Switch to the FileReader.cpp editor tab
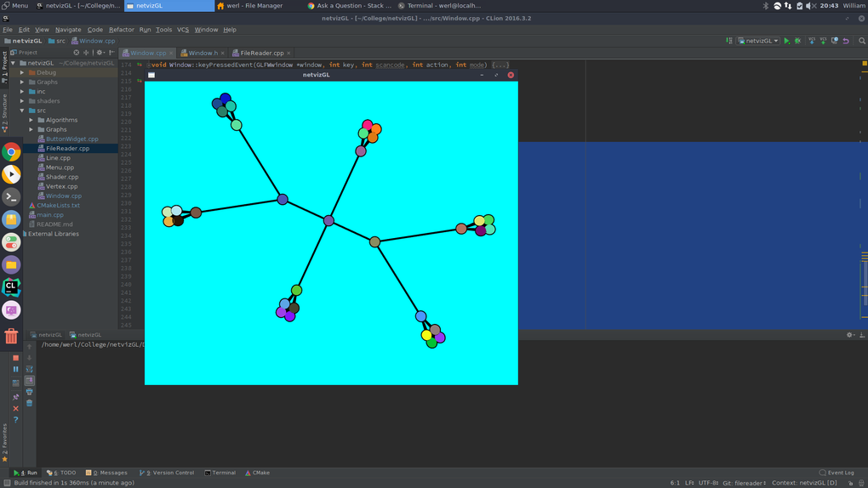Viewport: 868px width, 488px height. [x=261, y=53]
